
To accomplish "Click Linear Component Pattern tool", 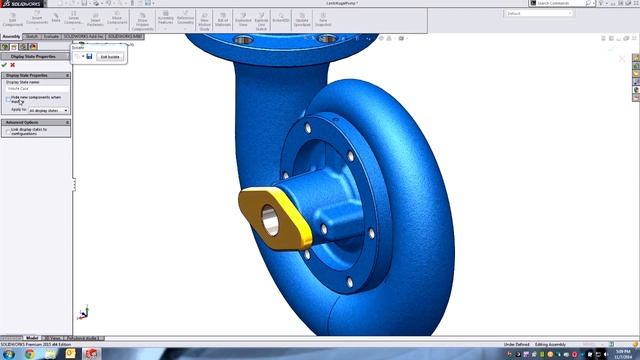I will click(73, 19).
